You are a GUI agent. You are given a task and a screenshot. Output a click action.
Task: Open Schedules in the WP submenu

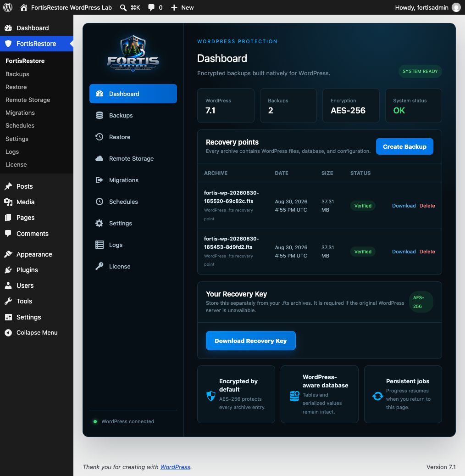pos(20,125)
